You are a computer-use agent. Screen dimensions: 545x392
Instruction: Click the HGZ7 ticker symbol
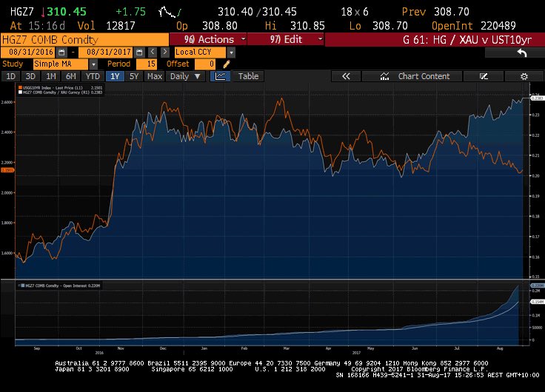[x=22, y=12]
